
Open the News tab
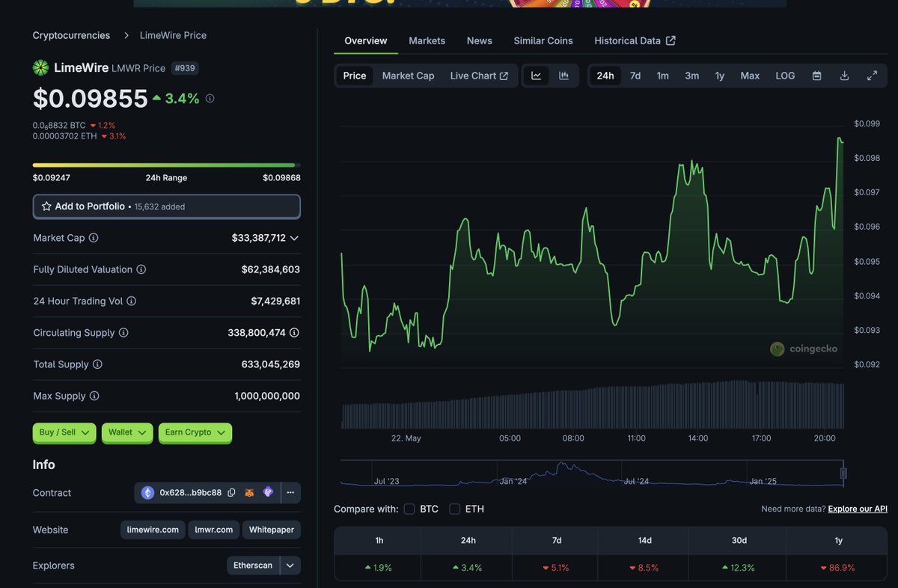click(x=480, y=40)
